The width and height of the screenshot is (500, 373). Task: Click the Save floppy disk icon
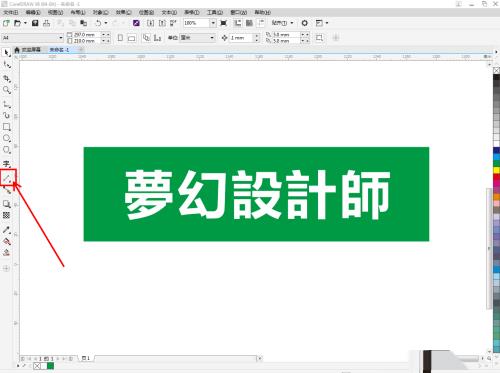tap(35, 23)
